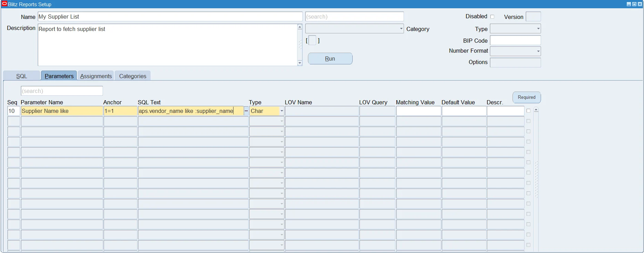
Task: Click into the Description text area
Action: [x=167, y=45]
